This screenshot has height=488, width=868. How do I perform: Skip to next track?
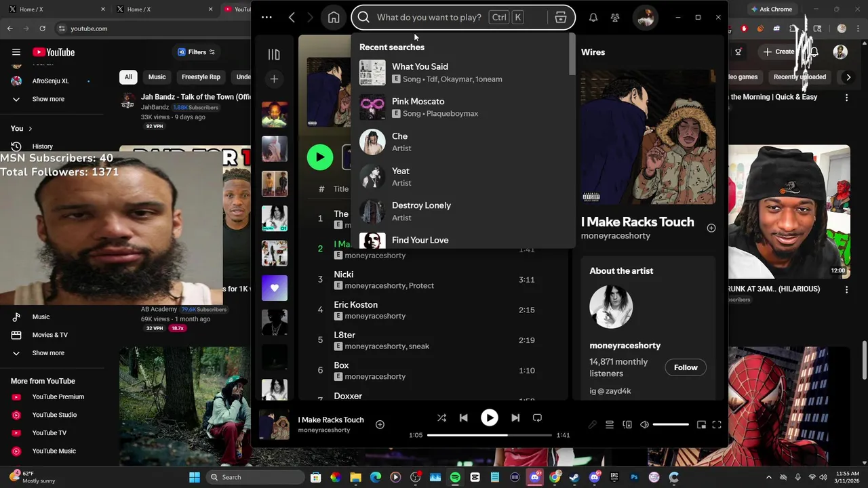coord(515,418)
